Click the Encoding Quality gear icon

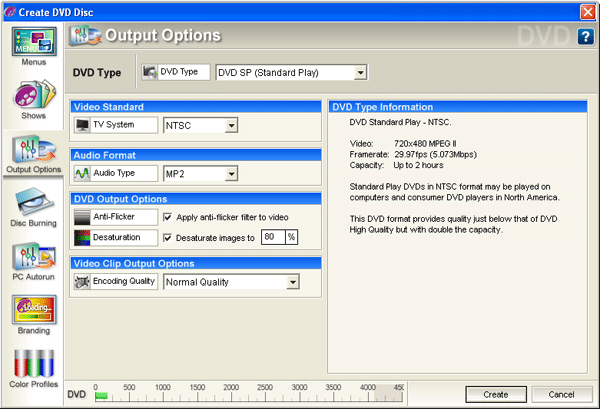click(82, 282)
